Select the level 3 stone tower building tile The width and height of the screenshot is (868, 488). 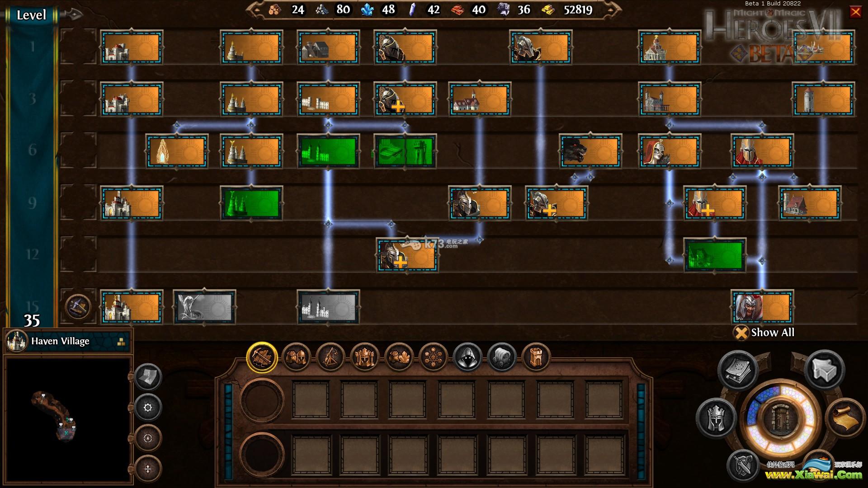coord(823,99)
